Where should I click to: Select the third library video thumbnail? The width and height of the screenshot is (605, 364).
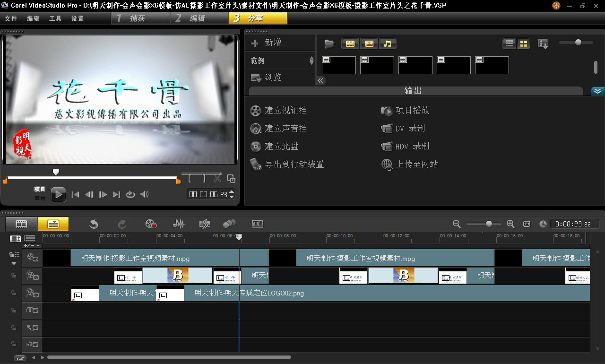(x=415, y=65)
